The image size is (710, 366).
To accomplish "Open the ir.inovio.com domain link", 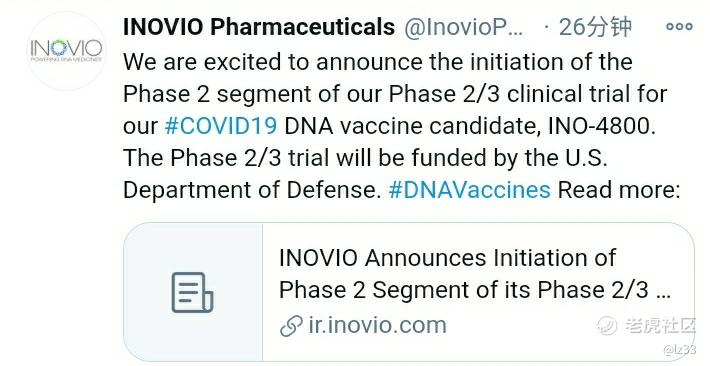I will click(x=377, y=326).
